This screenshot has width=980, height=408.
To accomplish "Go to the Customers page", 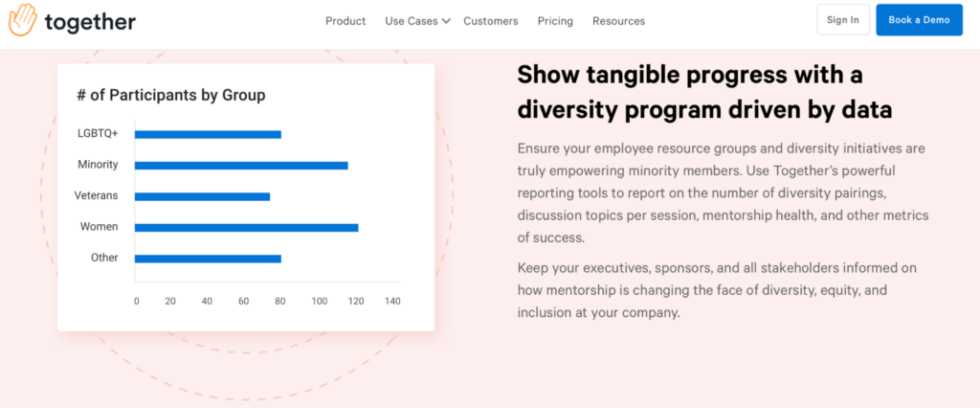I will [x=491, y=21].
